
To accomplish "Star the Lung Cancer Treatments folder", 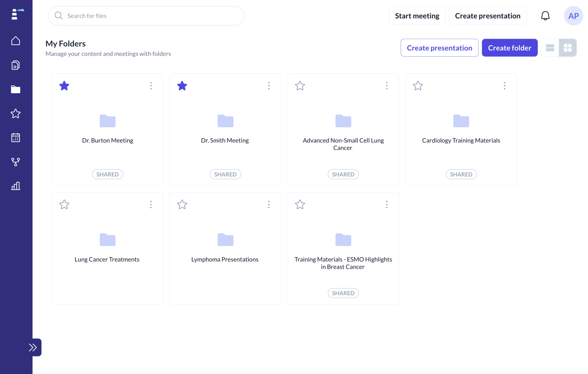I will [64, 204].
